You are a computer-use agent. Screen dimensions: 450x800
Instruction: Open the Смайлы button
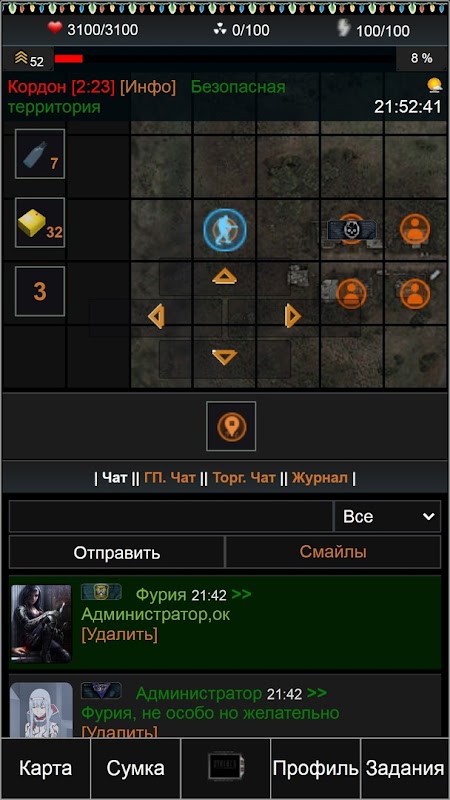(x=333, y=552)
